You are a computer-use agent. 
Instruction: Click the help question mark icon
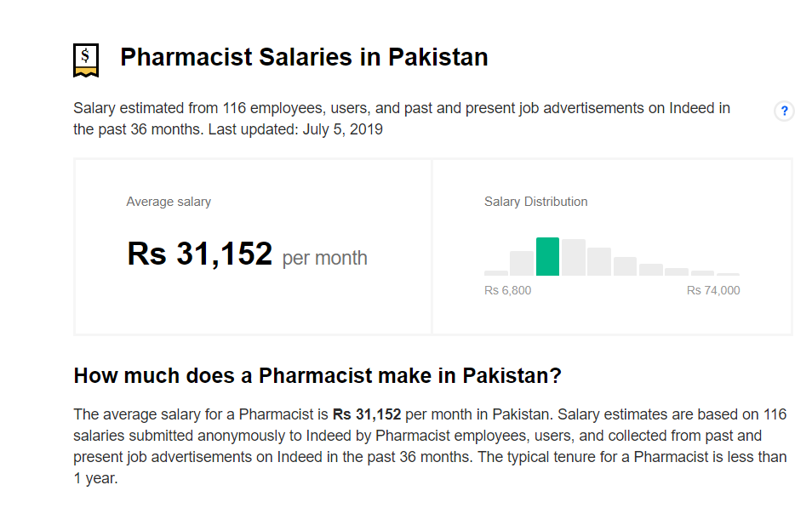[x=784, y=111]
